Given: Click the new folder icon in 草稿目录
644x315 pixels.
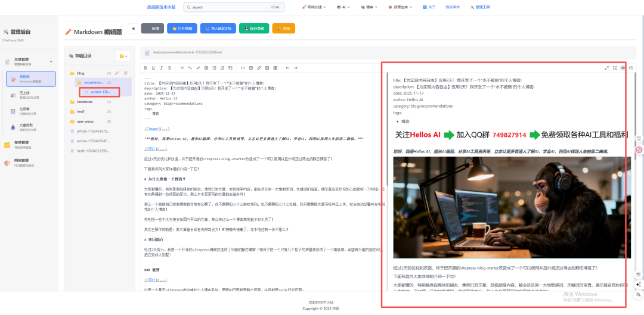Looking at the screenshot, I should [123, 56].
